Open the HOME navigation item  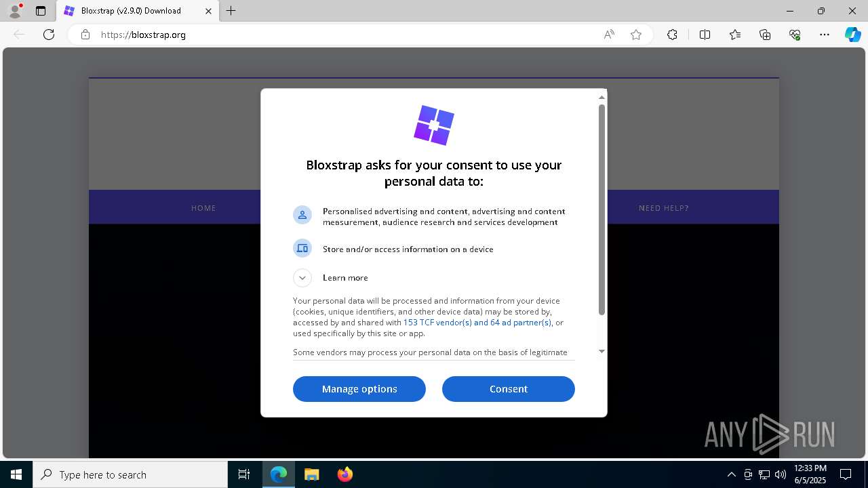203,208
